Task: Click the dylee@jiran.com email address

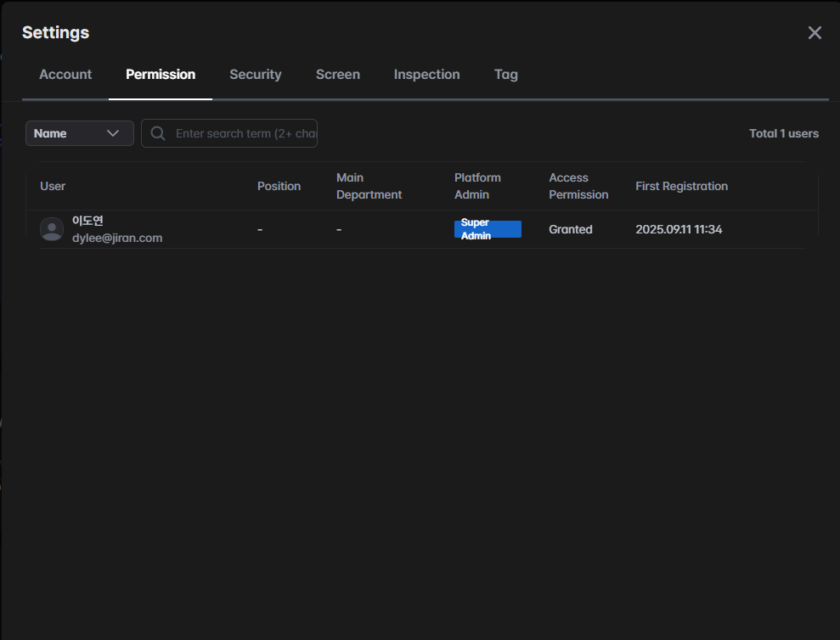Action: coord(117,239)
